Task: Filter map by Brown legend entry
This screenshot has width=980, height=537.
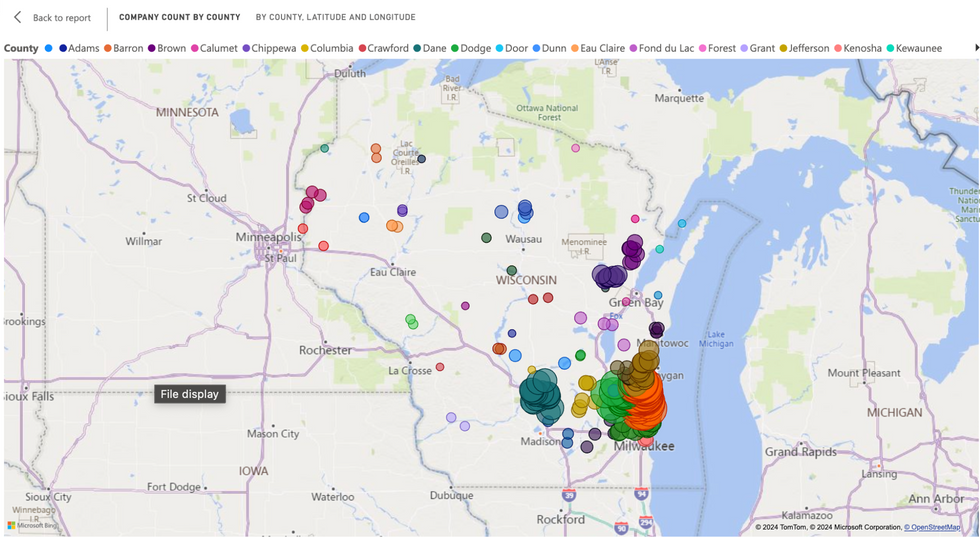Action: coord(167,48)
